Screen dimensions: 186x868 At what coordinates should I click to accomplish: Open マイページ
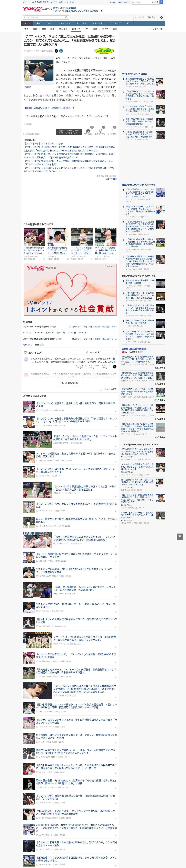coord(139,17)
